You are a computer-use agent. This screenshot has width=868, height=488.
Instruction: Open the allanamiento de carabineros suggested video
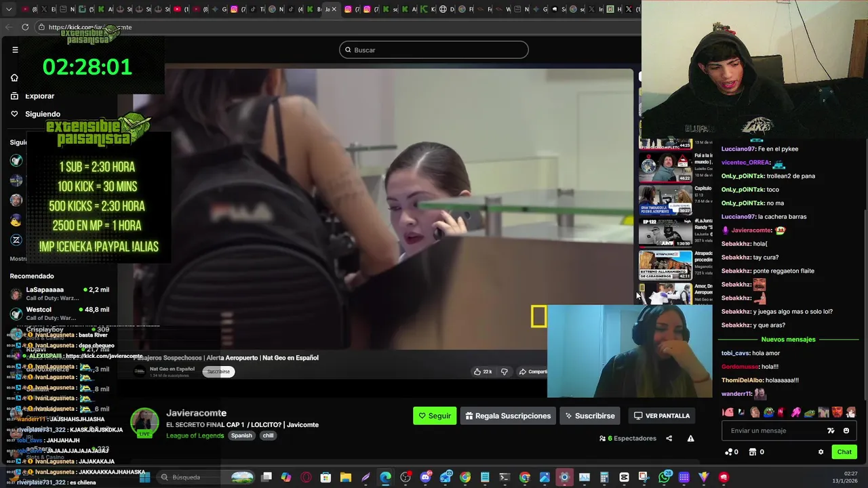tap(665, 265)
